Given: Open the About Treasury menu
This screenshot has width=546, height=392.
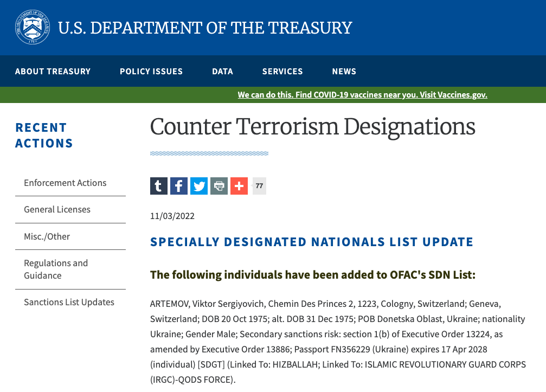Looking at the screenshot, I should click(x=53, y=72).
